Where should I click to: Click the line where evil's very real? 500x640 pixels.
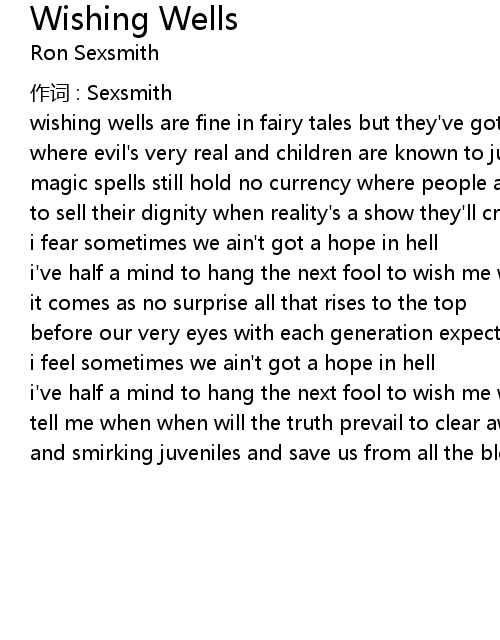click(x=265, y=153)
